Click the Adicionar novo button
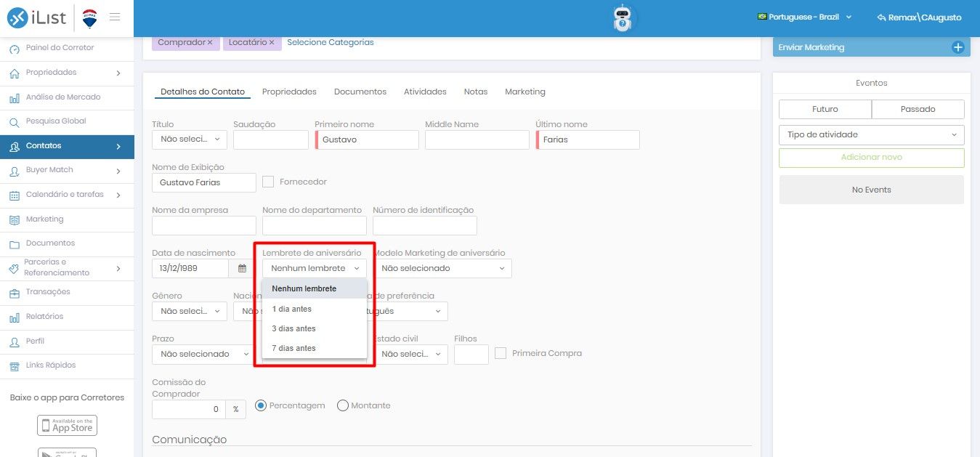 click(871, 158)
